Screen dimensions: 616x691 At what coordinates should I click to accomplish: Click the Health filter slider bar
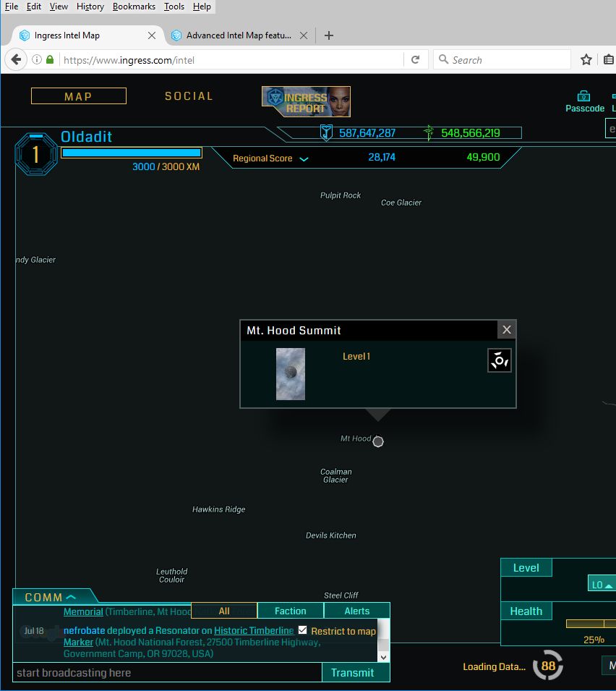[591, 623]
